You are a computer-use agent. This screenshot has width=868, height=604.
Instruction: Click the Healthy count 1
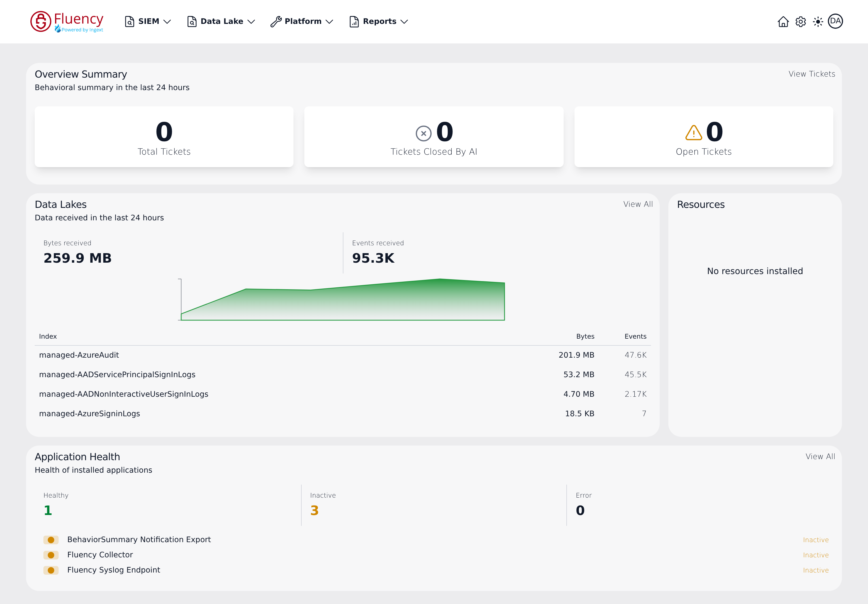pyautogui.click(x=48, y=510)
